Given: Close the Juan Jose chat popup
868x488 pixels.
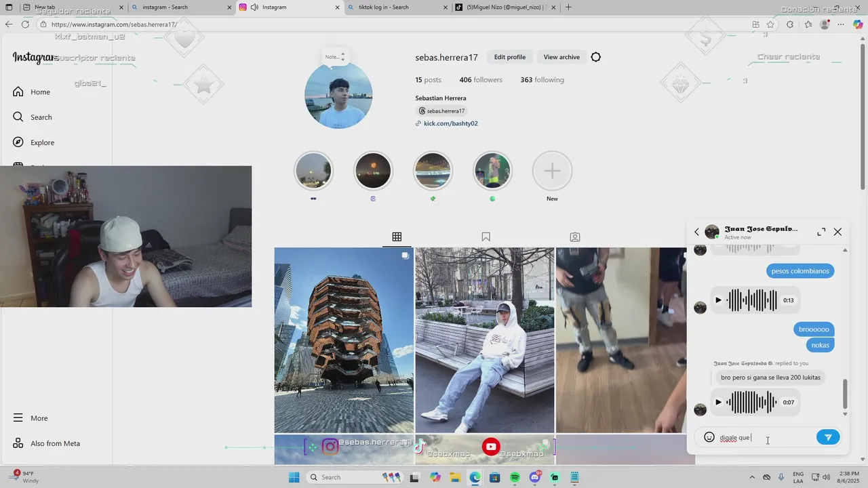Looking at the screenshot, I should [837, 232].
